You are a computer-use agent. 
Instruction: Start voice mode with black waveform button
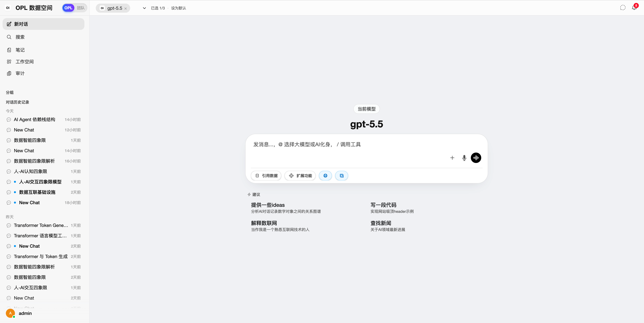pos(476,158)
